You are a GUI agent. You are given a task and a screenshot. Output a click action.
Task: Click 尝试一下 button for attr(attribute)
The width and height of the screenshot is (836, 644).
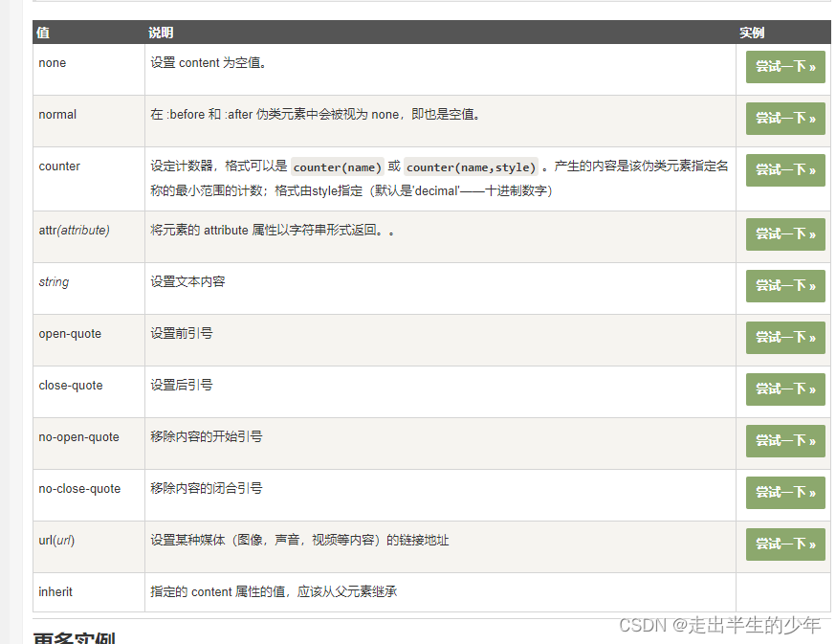[x=784, y=234]
